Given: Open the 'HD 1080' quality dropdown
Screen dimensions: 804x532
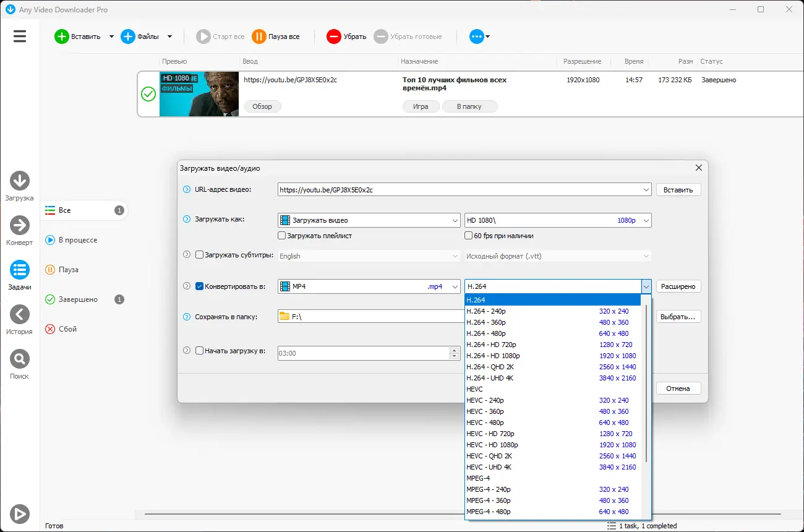Looking at the screenshot, I should 558,220.
